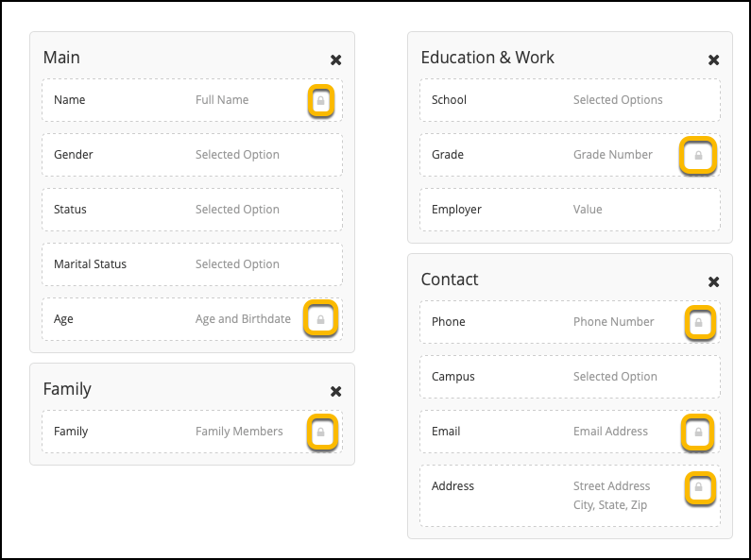
Task: Remove the Main section with X
Action: coord(336,59)
